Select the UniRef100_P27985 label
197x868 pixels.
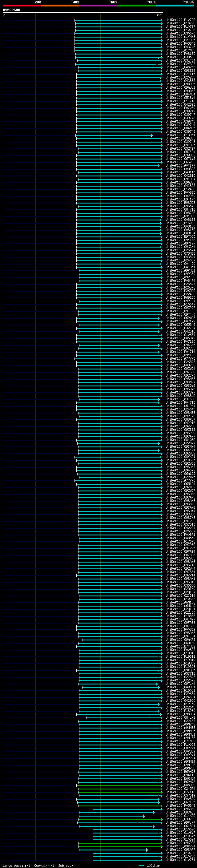(180, 40)
